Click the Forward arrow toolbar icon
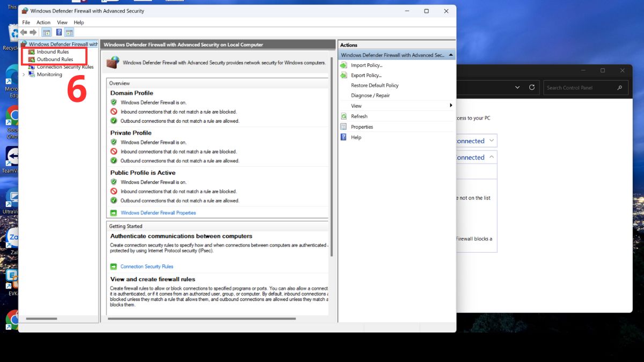The image size is (644, 362). [x=33, y=32]
